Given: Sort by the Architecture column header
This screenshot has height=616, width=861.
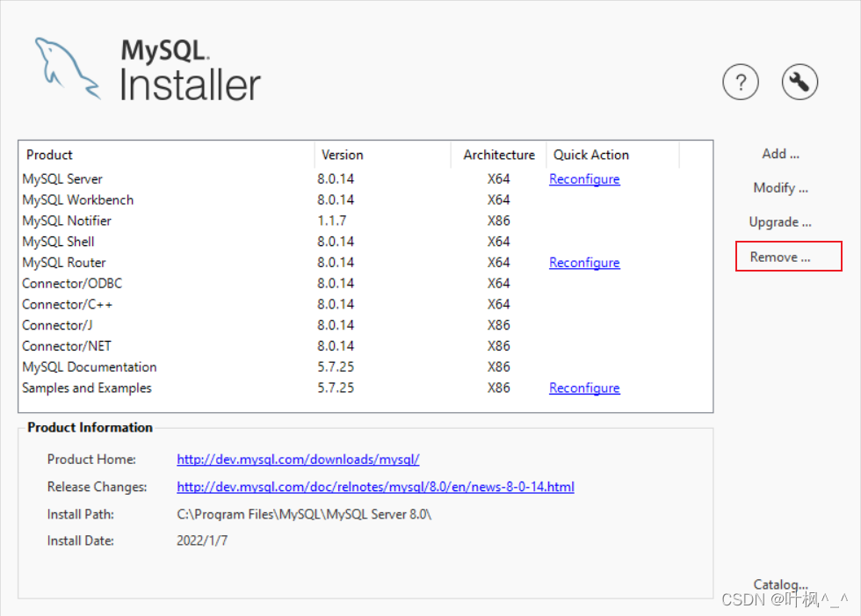Looking at the screenshot, I should [x=499, y=155].
